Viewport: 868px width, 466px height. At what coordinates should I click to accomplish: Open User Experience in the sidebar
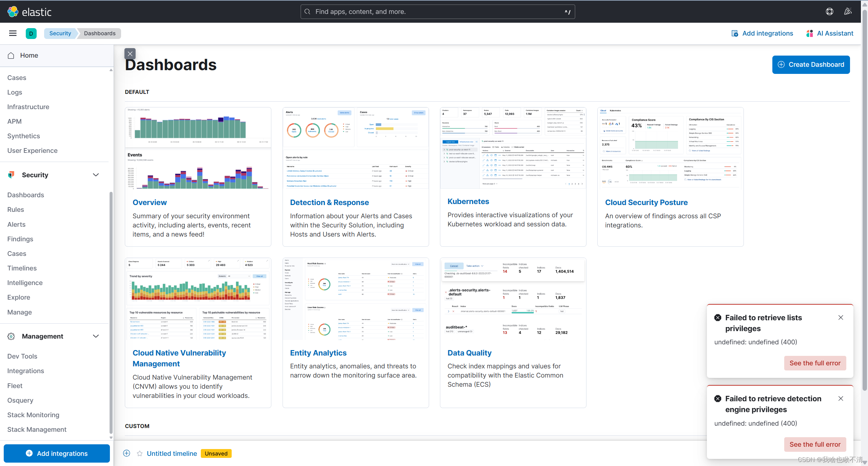click(x=32, y=150)
